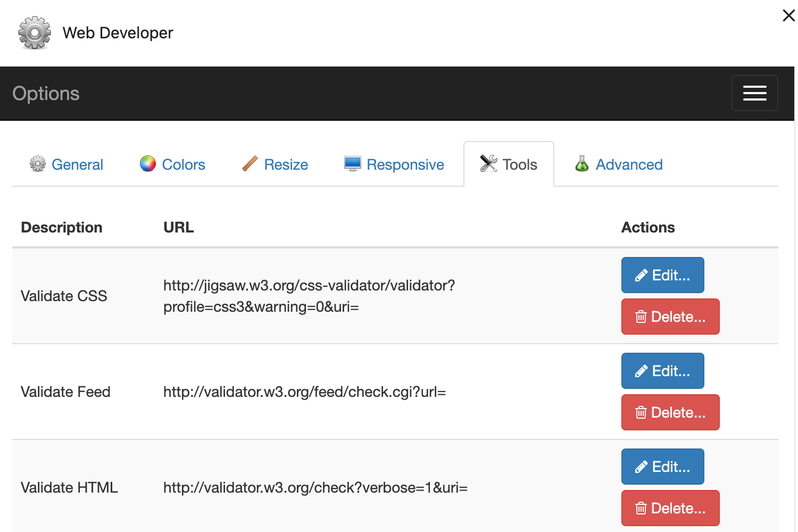Click the monitor icon beside Responsive
The image size is (798, 532).
[352, 164]
